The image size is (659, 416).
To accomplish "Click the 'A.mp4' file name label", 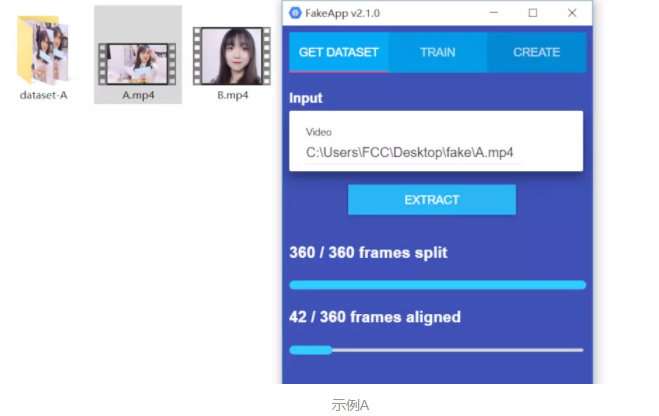I will [x=138, y=95].
